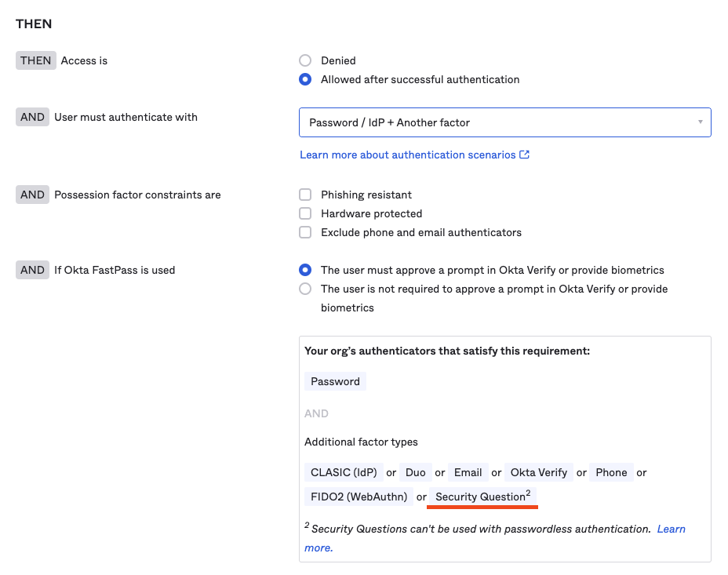Image resolution: width=728 pixels, height=575 pixels.
Task: Choose user is not required to approve prompt
Action: pyautogui.click(x=305, y=289)
